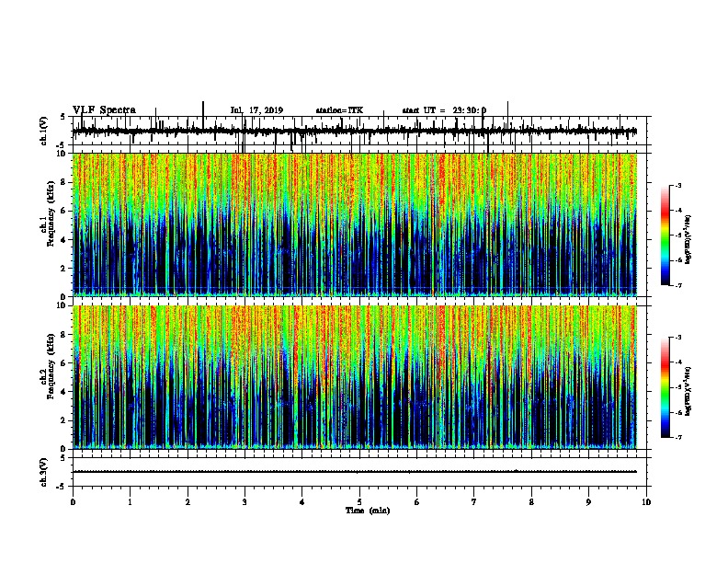Click the "4" frequency tick of ch.1 spectrogram
Viewport: 728px width, 563px height.
(65, 240)
